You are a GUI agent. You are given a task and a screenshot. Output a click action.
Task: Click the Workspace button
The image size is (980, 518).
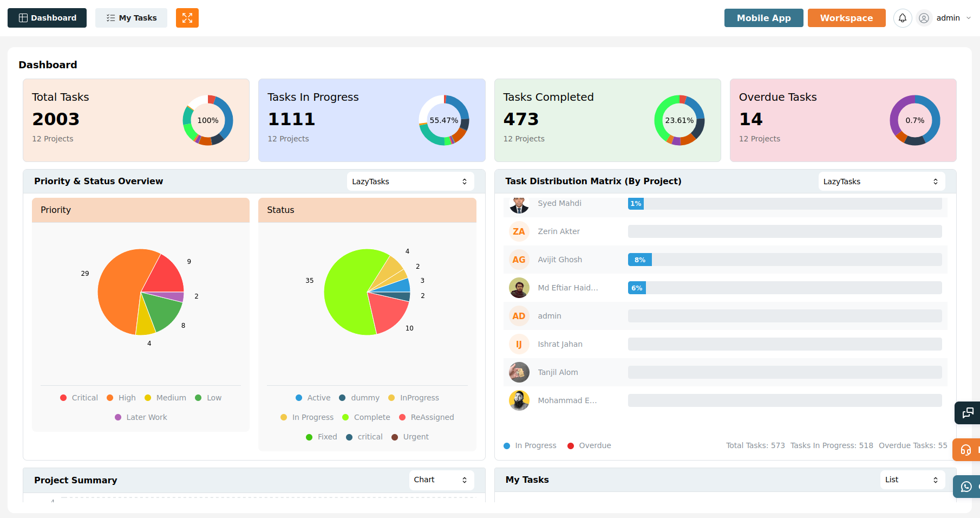(846, 18)
